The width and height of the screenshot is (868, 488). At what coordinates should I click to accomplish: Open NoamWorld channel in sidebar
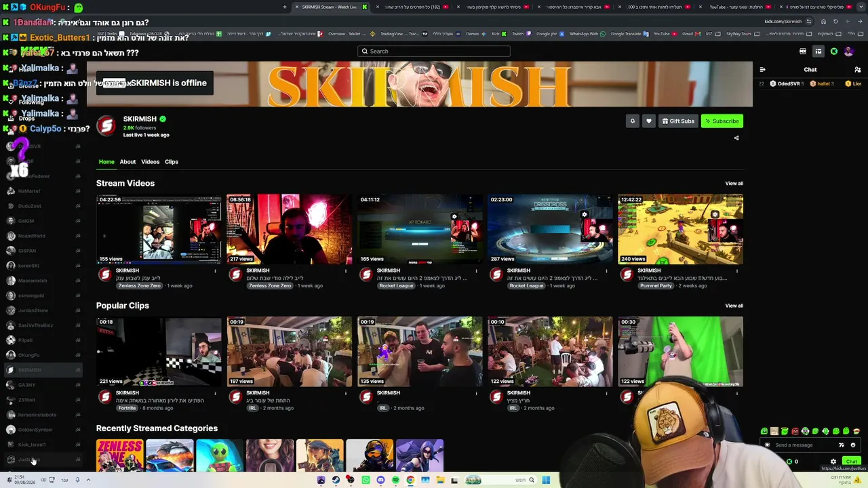coord(42,236)
